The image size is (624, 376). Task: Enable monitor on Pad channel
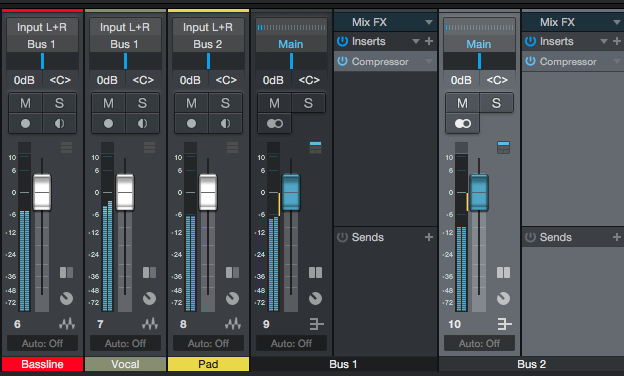point(225,123)
